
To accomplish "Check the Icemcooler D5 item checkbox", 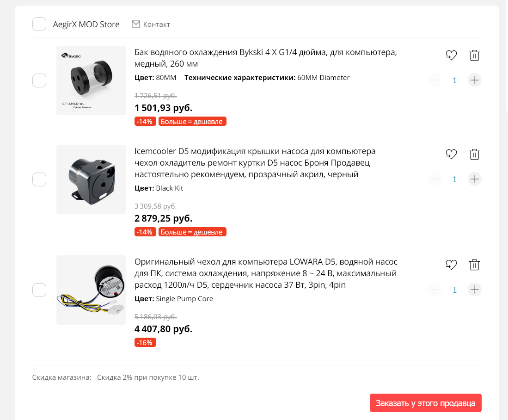I will [39, 179].
